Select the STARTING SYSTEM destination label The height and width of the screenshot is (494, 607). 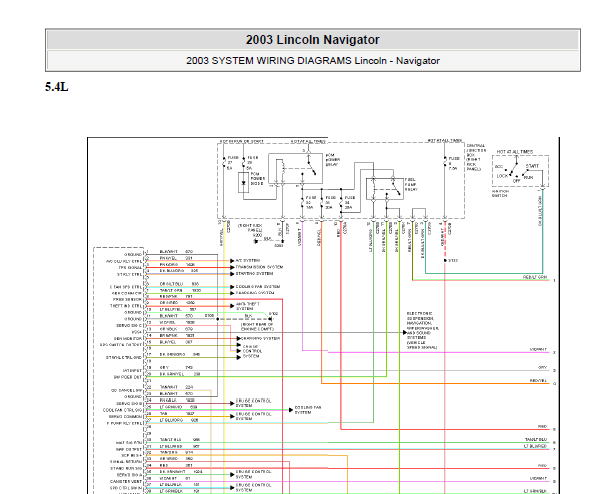pos(254,274)
